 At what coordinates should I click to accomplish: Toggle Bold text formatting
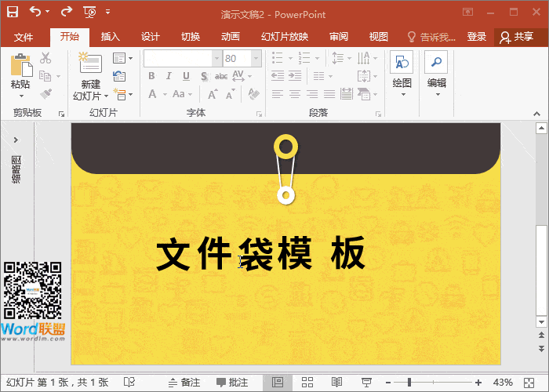(x=151, y=76)
